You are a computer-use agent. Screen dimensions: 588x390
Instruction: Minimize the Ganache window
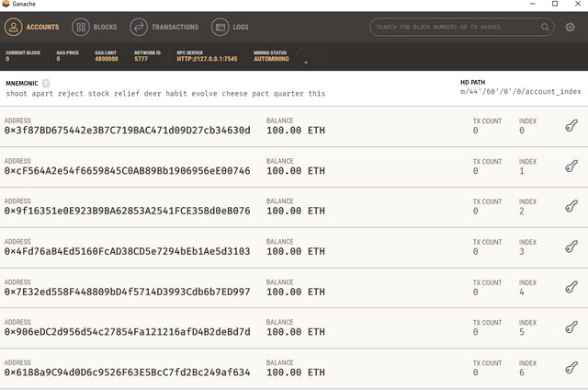click(533, 4)
